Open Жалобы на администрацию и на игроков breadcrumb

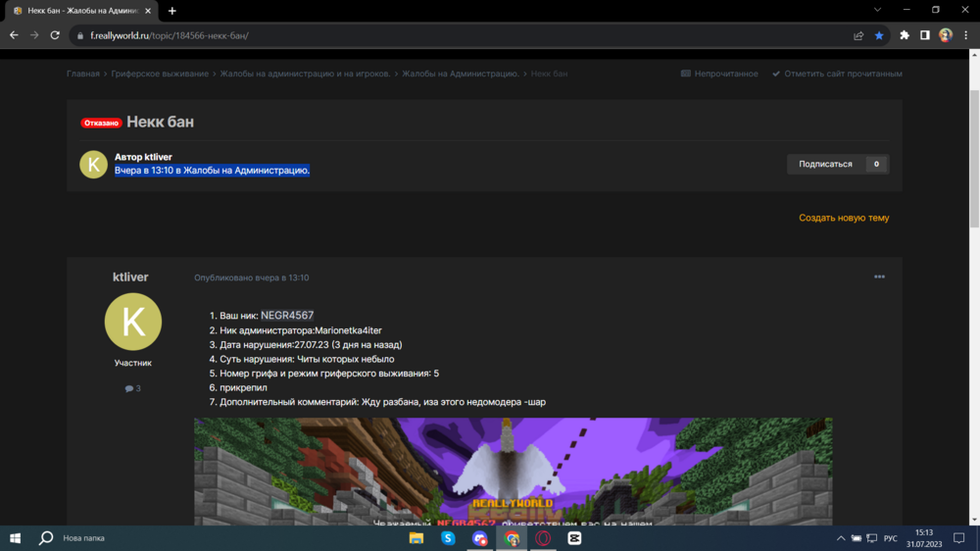coord(305,74)
